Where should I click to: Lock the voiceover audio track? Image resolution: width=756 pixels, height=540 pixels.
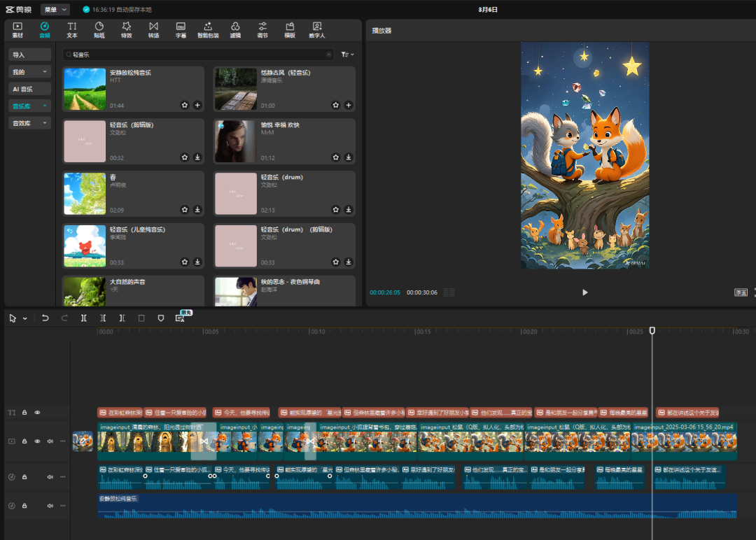[24, 477]
